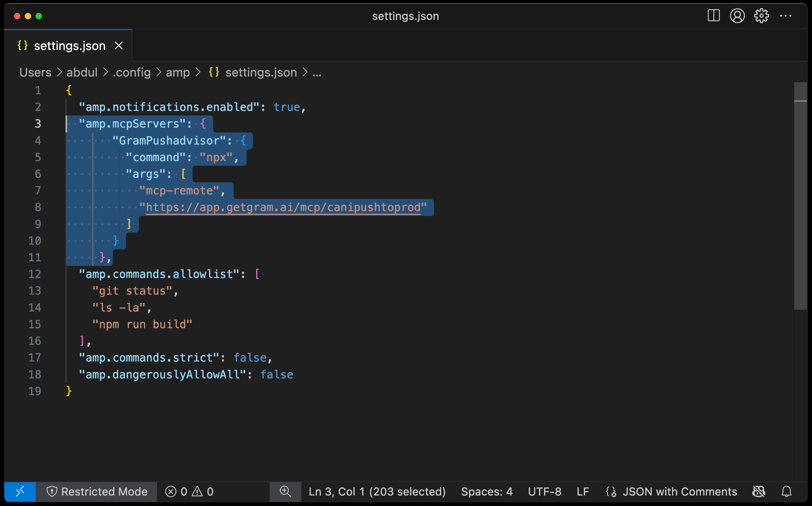Click the "amp.commands.allowlist" key

[x=159, y=274]
